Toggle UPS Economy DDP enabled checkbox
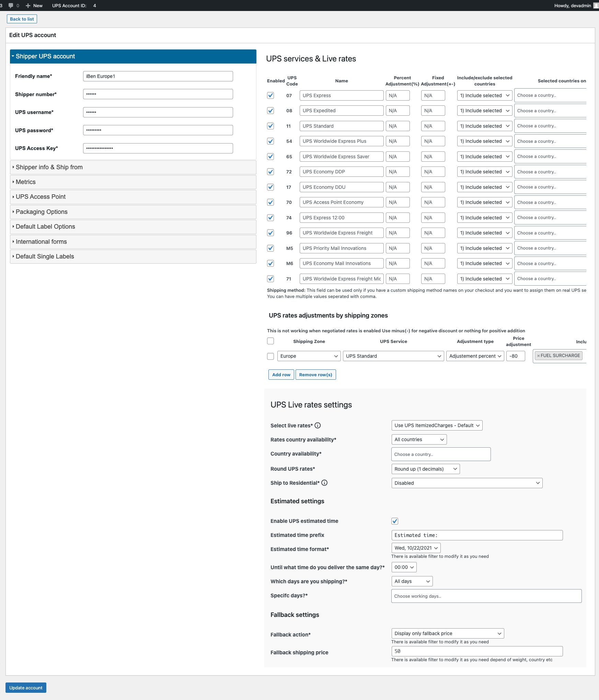This screenshot has width=599, height=700. tap(270, 172)
